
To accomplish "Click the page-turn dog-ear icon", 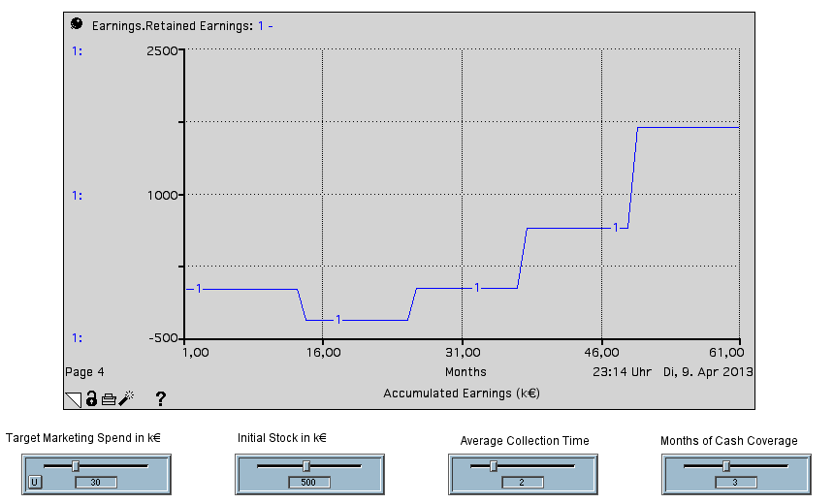I will tap(74, 399).
